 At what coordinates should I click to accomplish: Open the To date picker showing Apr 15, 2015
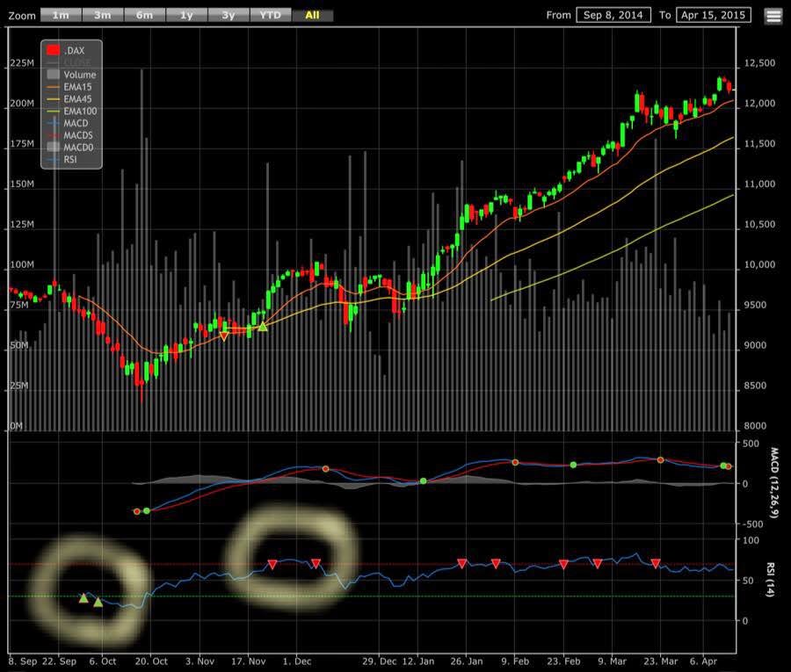click(712, 15)
